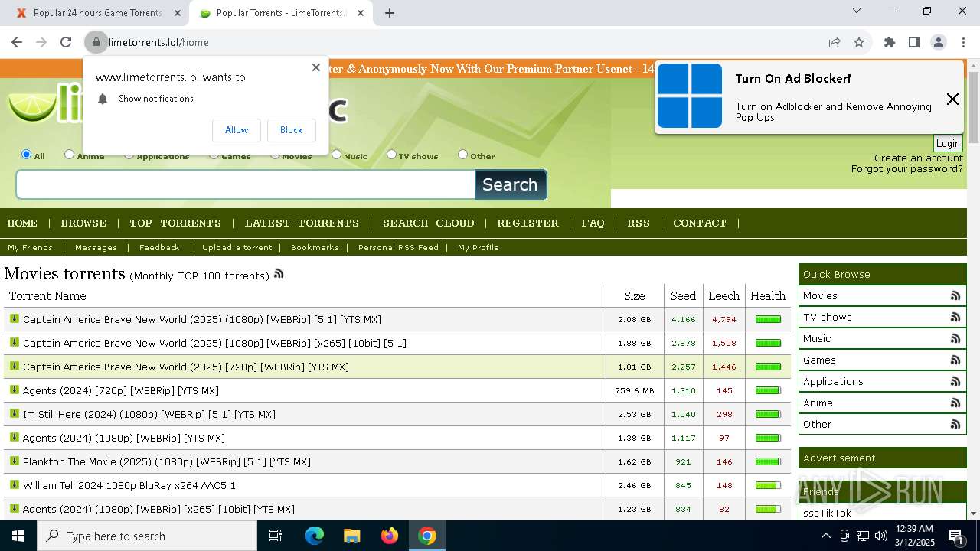Open a new browser tab
The image size is (980, 551).
[x=390, y=13]
